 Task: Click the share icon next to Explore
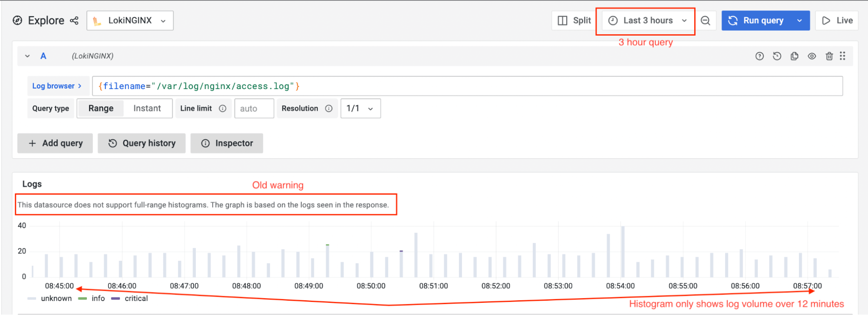tap(74, 21)
